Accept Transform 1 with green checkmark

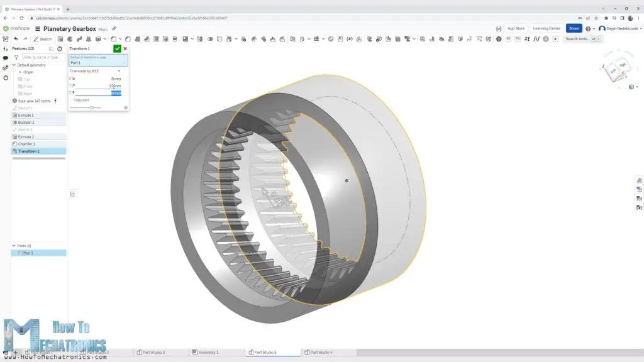point(116,48)
